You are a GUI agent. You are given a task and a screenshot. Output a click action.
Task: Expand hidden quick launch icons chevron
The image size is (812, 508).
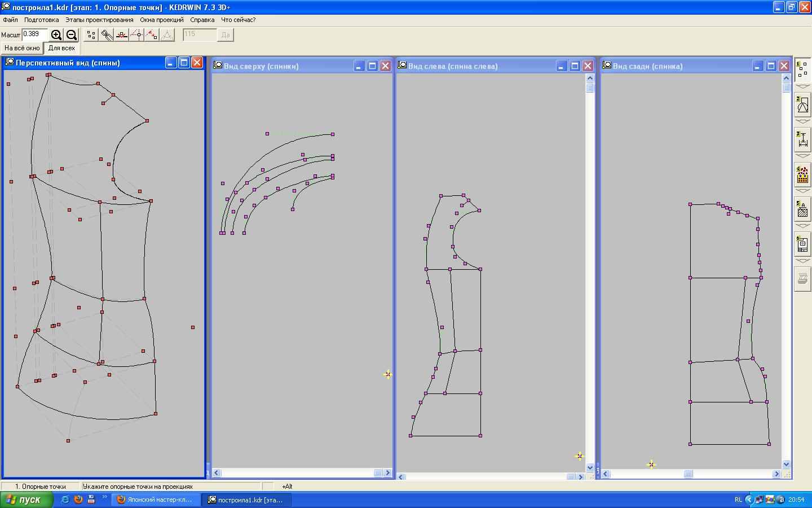(x=104, y=497)
